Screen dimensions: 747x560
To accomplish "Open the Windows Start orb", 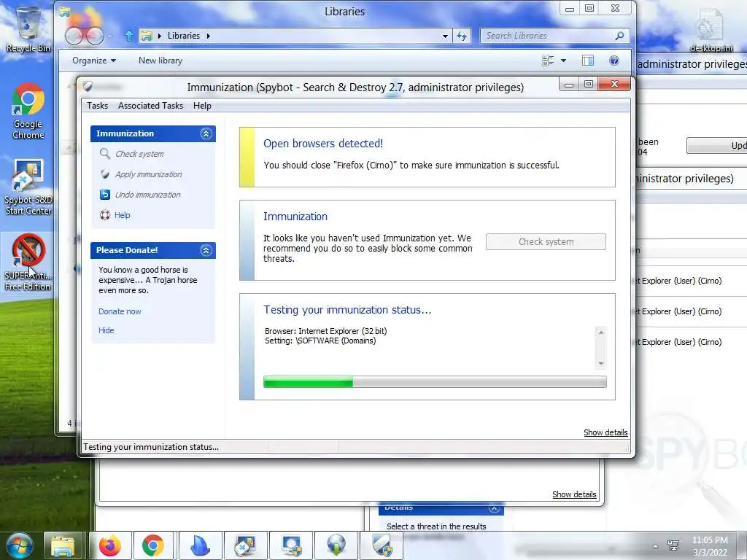I will point(19,545).
